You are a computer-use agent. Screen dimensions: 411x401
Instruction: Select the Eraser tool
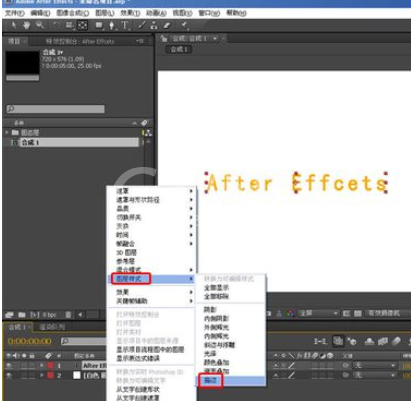(167, 25)
